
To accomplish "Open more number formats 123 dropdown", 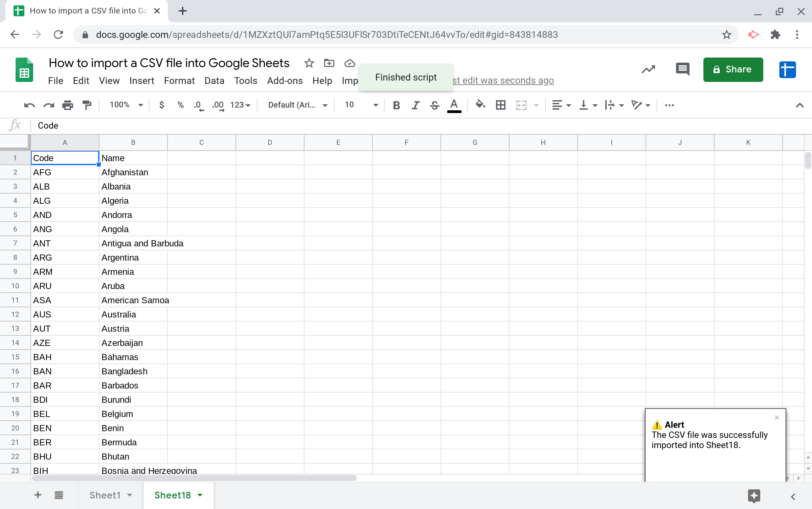I will point(240,105).
